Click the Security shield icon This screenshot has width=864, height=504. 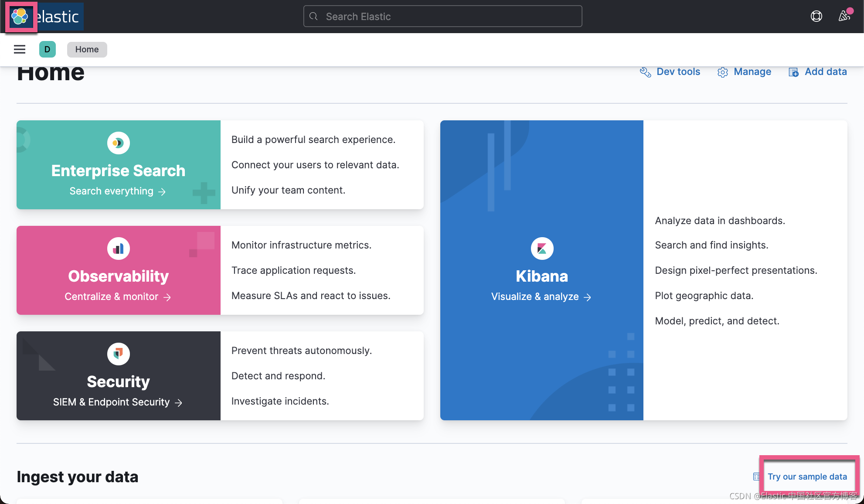point(118,354)
